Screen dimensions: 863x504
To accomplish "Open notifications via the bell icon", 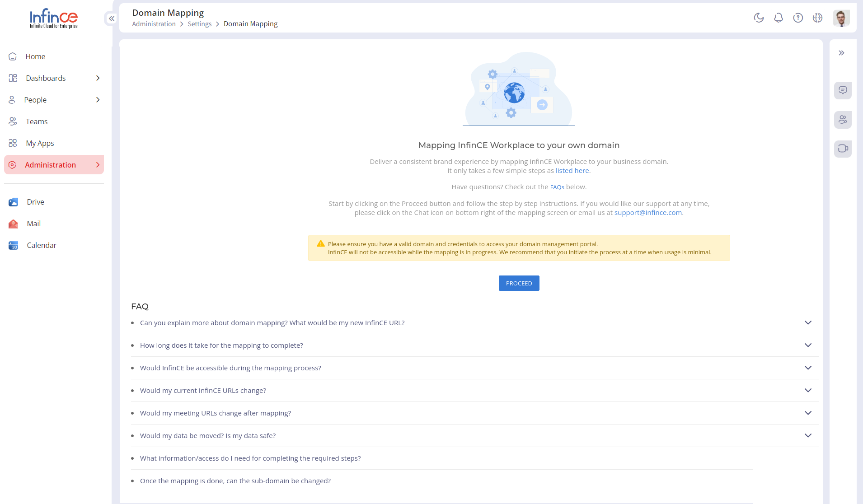I will (x=779, y=18).
